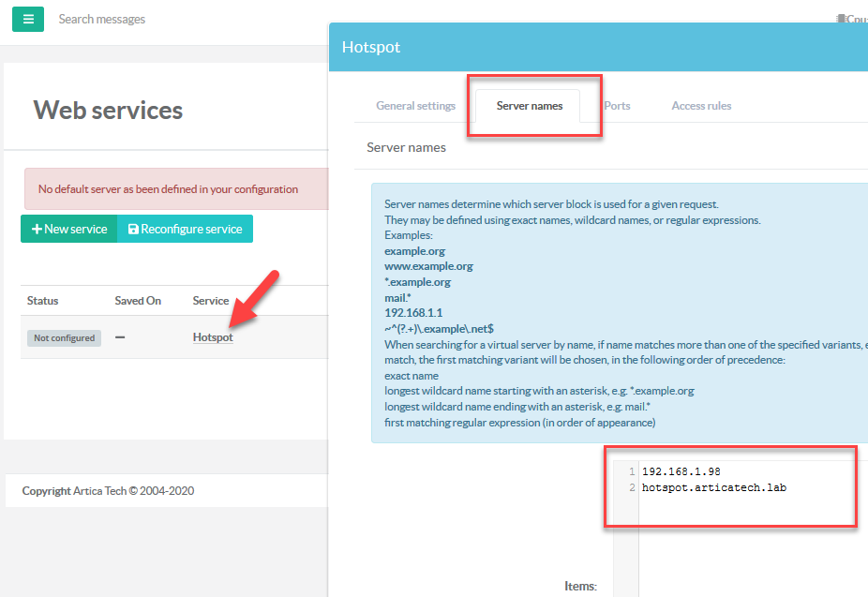Click the Hotspot panel title bar
Viewport: 868px width, 597px height.
(x=598, y=47)
